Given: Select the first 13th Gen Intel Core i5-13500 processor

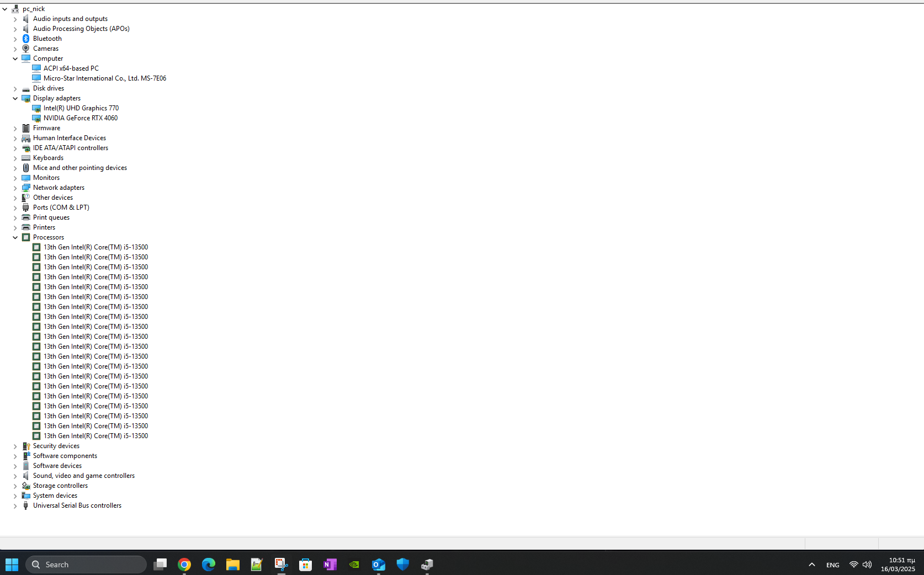Looking at the screenshot, I should 96,247.
